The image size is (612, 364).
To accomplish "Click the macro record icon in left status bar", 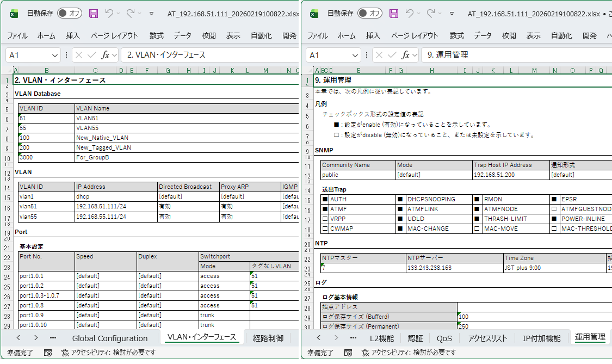I will coord(48,353).
